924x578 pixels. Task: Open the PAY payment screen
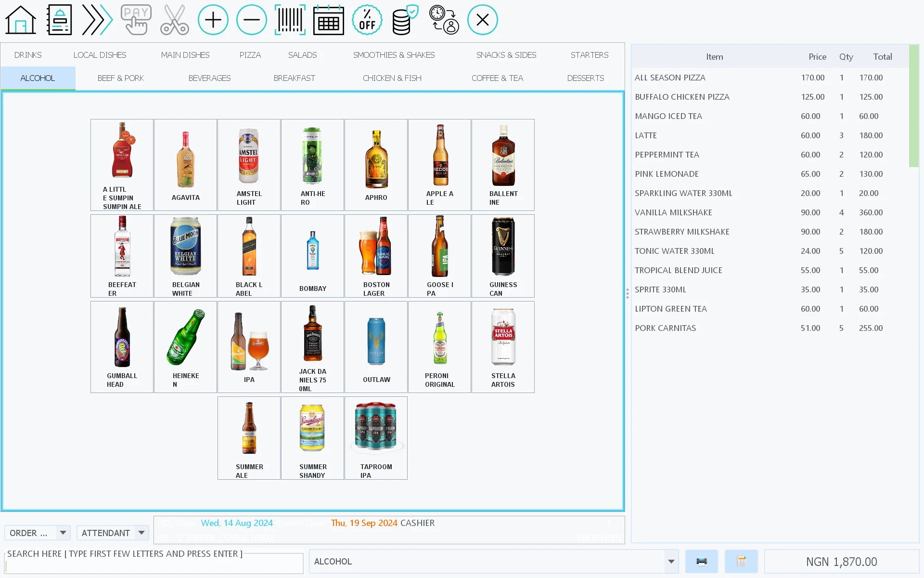click(x=136, y=19)
